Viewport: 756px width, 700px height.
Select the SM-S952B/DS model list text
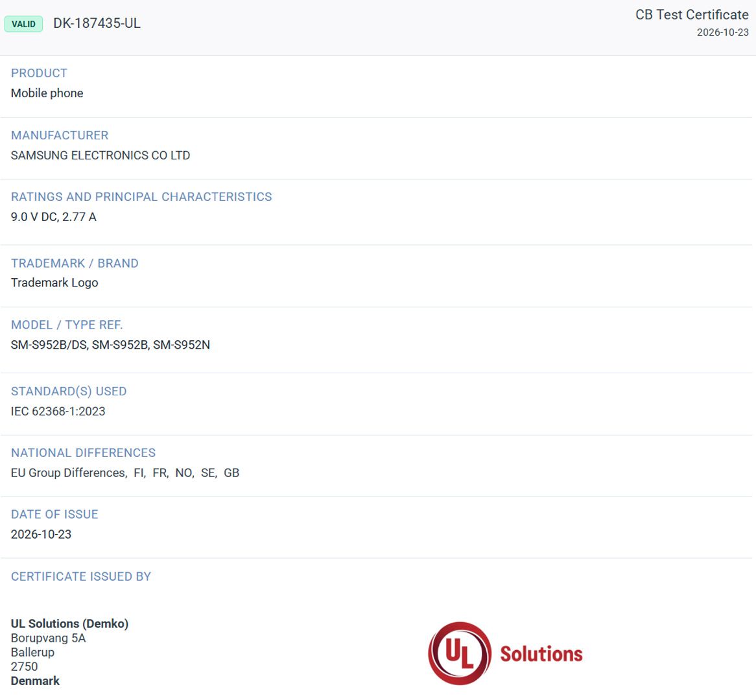click(110, 345)
